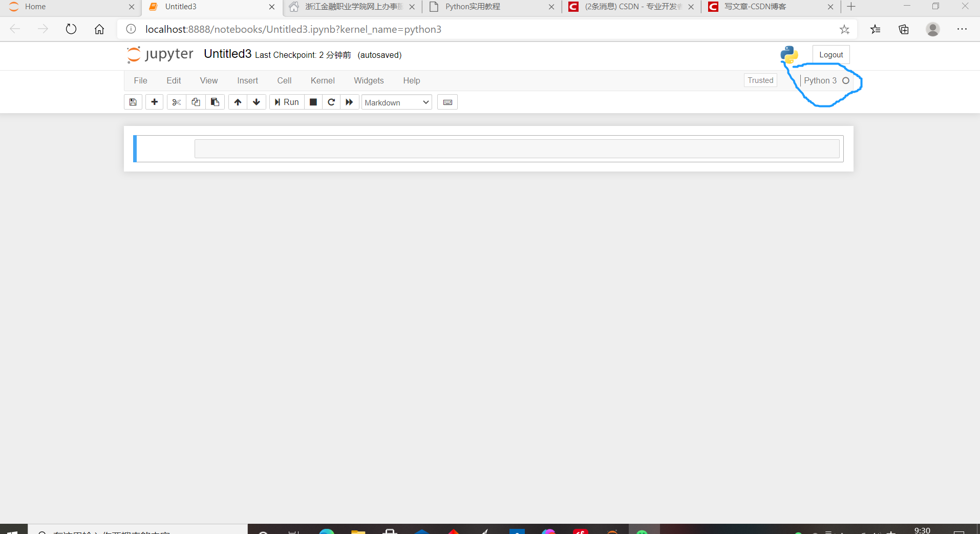Switch to the 写文章-CSDN博客 tab
The height and width of the screenshot is (534, 980).
tap(771, 7)
